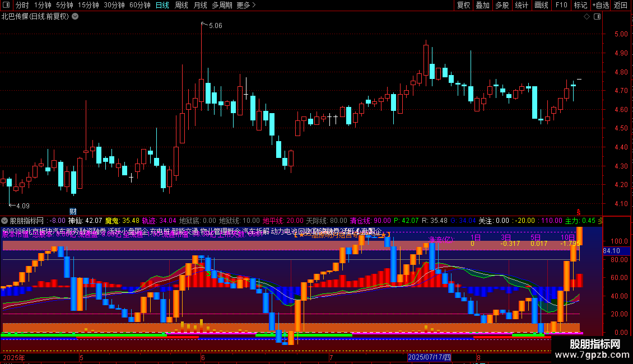633x364 pixels.
Task: Select the 30分钟 period tab
Action: tap(114, 5)
